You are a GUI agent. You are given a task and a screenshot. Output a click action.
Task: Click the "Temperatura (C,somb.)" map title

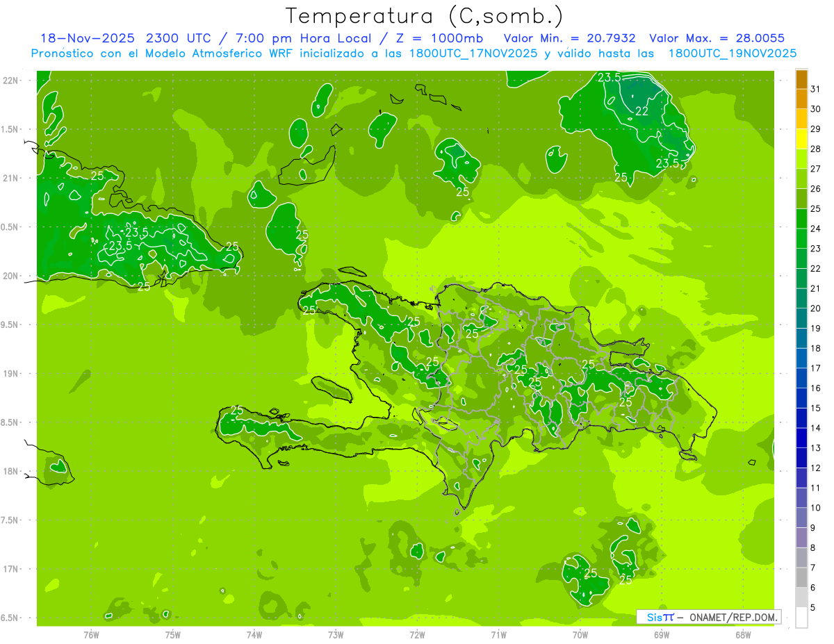click(425, 16)
